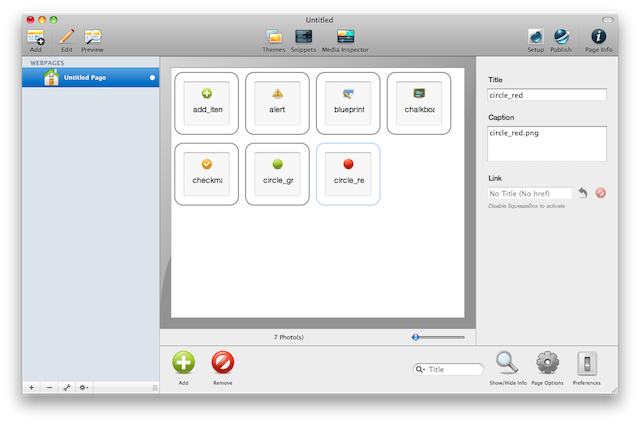This screenshot has height=424, width=640.
Task: Select Untitled Page in the sidebar
Action: tap(91, 78)
